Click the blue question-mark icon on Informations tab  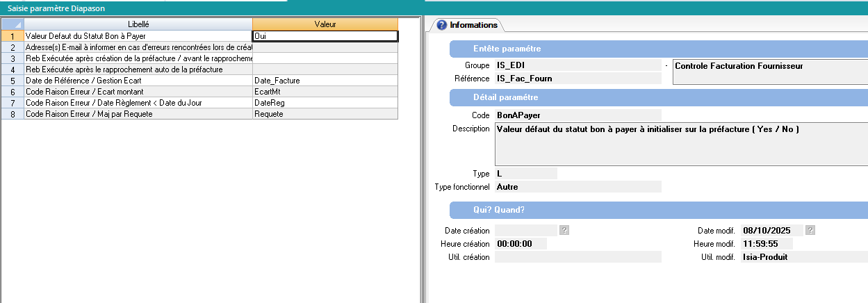(x=441, y=25)
